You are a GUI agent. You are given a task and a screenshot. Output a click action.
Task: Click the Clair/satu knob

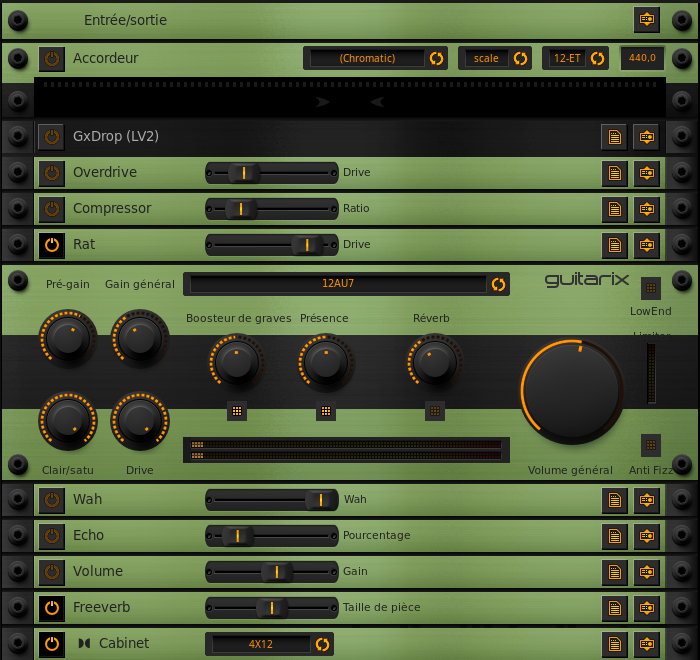pos(68,421)
